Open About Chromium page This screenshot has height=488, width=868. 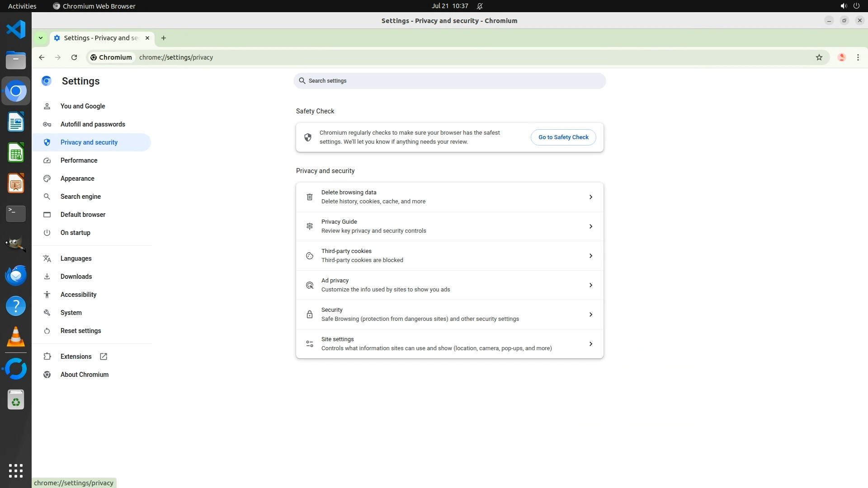[x=85, y=375]
